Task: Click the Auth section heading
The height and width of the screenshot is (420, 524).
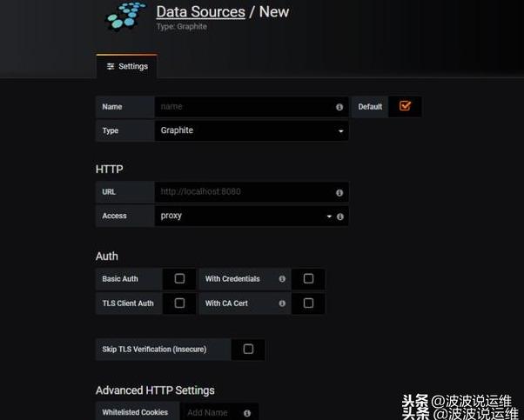Action: [107, 257]
